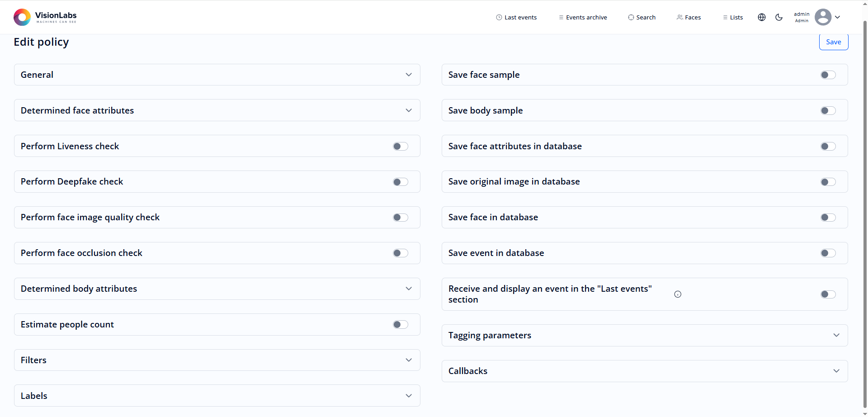Open the Lists section
Viewport: 868px width, 417px height.
point(732,18)
